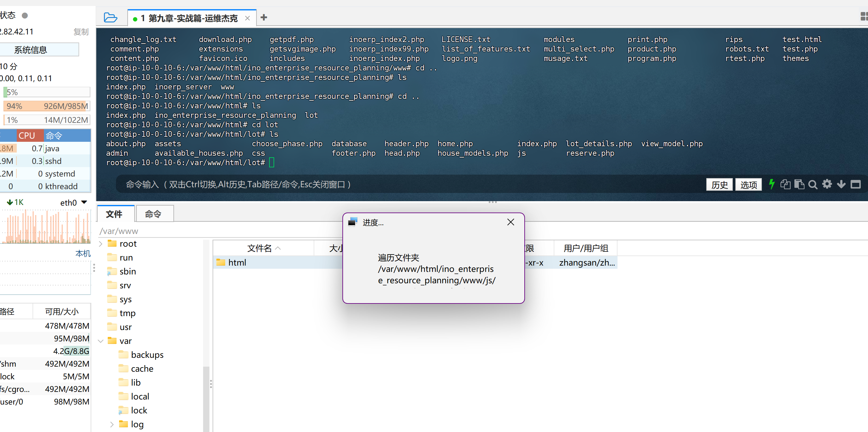The height and width of the screenshot is (432, 868).
Task: Click the command input field
Action: [404, 184]
